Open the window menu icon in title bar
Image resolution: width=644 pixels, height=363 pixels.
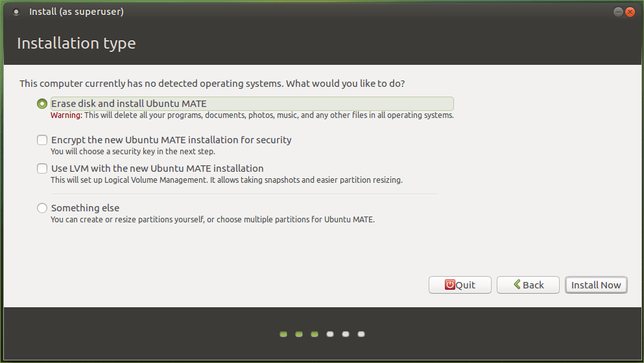(16, 12)
